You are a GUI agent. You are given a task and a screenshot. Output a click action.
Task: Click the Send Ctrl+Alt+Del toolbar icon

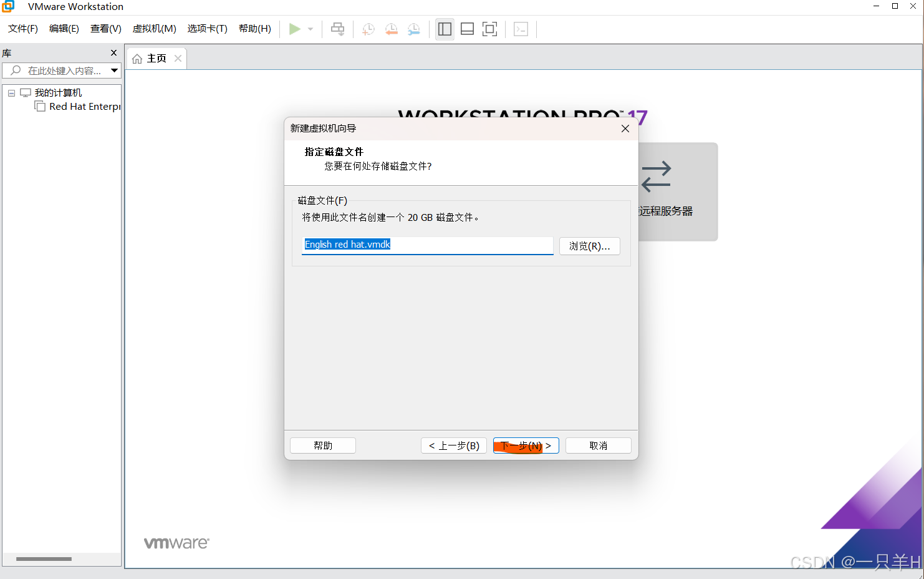337,29
